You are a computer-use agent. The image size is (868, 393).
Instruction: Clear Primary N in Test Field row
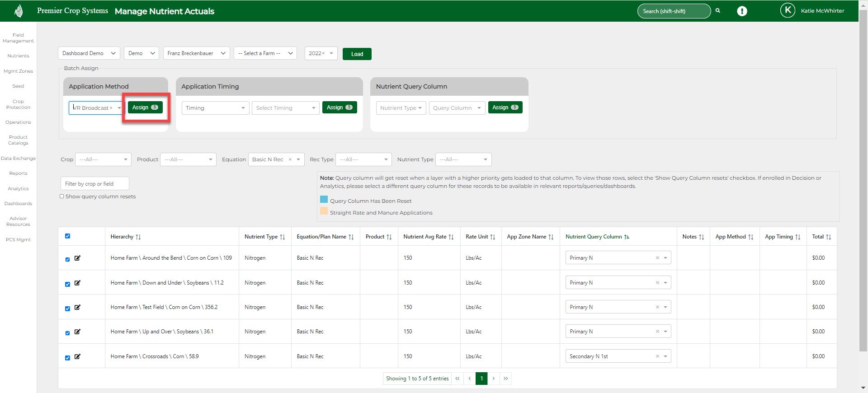tap(657, 307)
